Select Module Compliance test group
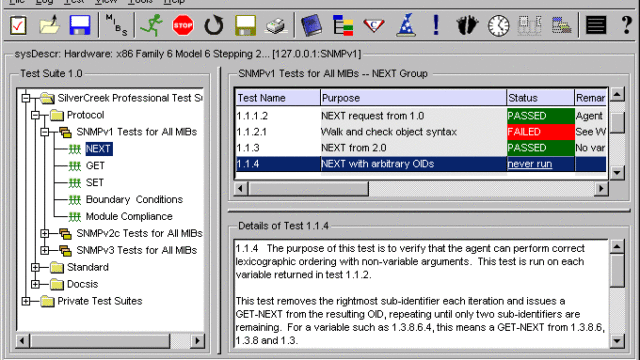Image resolution: width=640 pixels, height=360 pixels. click(129, 216)
